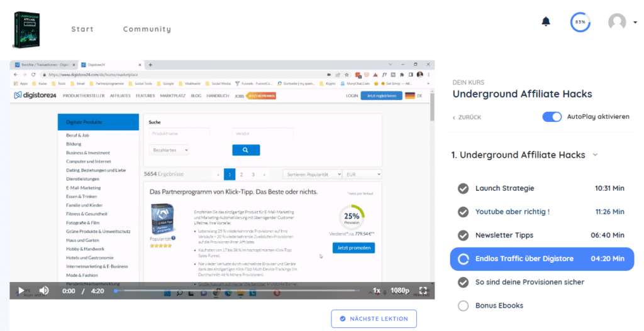Toggle Youtube aber richtig completion check

(463, 212)
